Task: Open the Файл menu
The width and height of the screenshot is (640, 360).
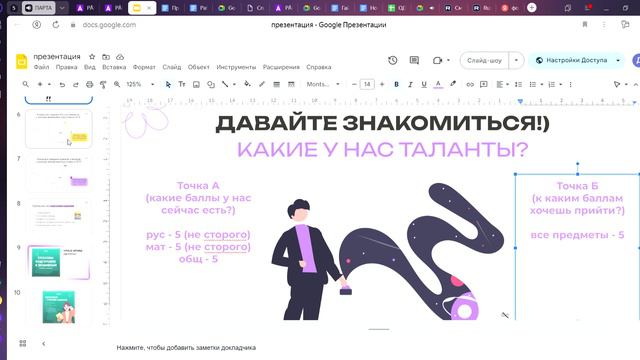Action: [41, 67]
